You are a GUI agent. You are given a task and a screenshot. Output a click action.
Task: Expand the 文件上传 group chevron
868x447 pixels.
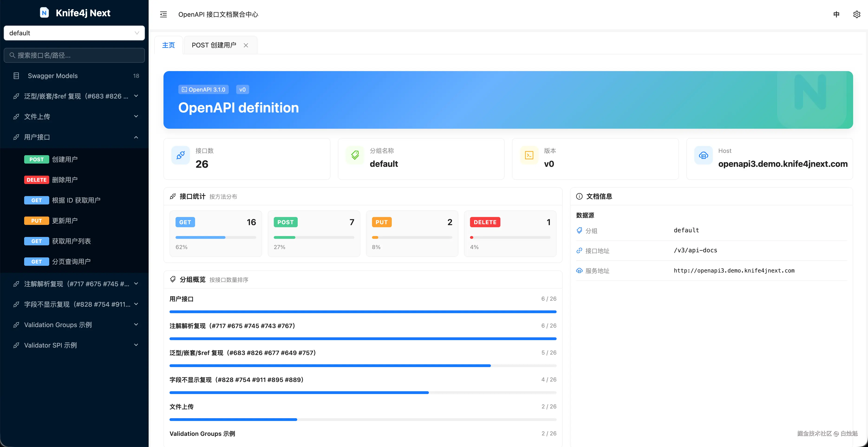pyautogui.click(x=136, y=116)
